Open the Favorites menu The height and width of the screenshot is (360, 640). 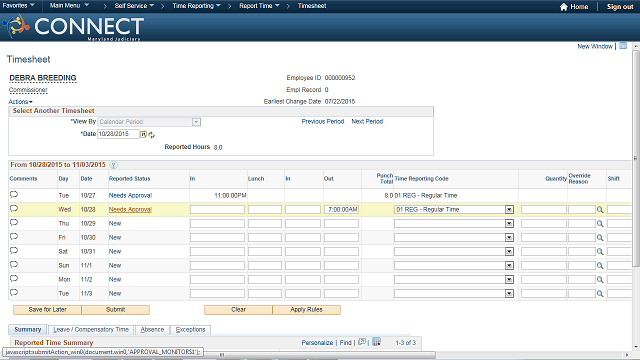18,6
